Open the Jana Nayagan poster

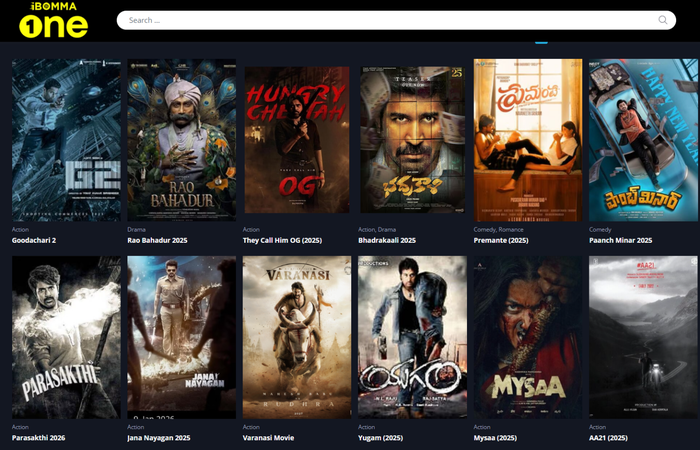(182, 337)
